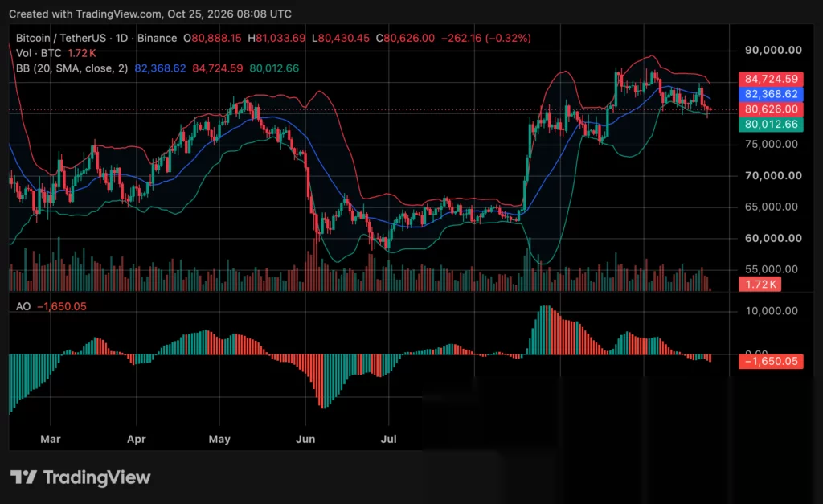Click the Jul label on the time axis
This screenshot has height=504, width=823.
coord(388,440)
